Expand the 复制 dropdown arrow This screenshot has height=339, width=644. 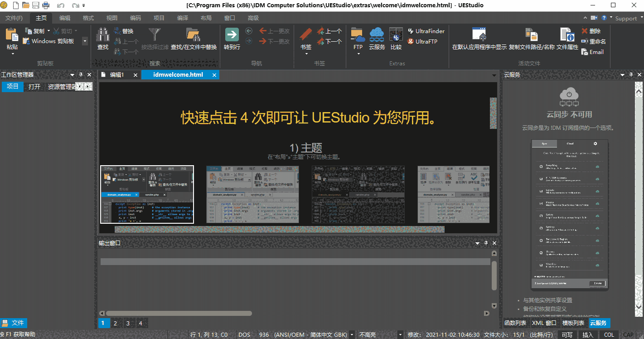pyautogui.click(x=48, y=30)
